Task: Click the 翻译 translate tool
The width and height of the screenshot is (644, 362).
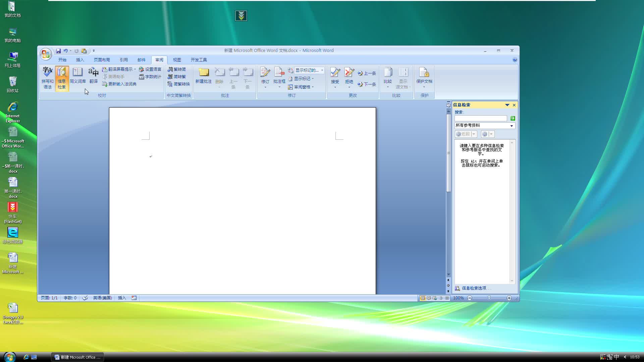Action: (x=93, y=77)
